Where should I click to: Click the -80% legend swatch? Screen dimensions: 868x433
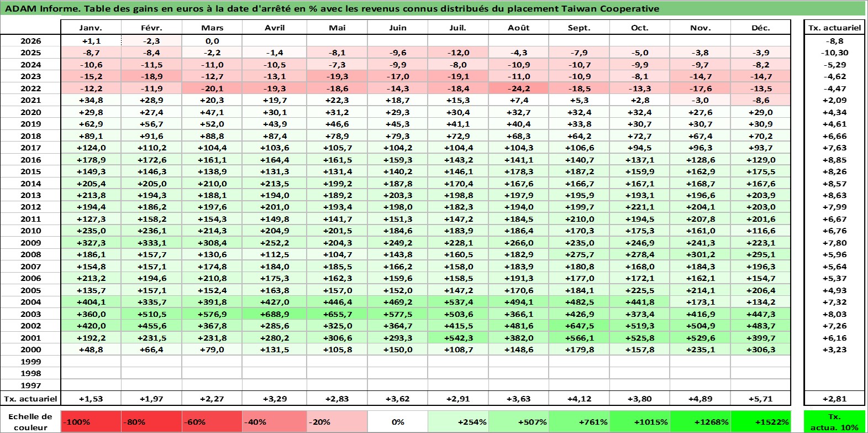pyautogui.click(x=151, y=421)
